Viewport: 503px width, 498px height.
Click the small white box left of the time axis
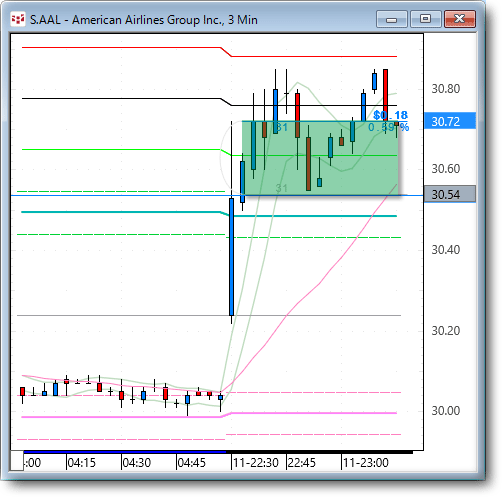[x=17, y=461]
